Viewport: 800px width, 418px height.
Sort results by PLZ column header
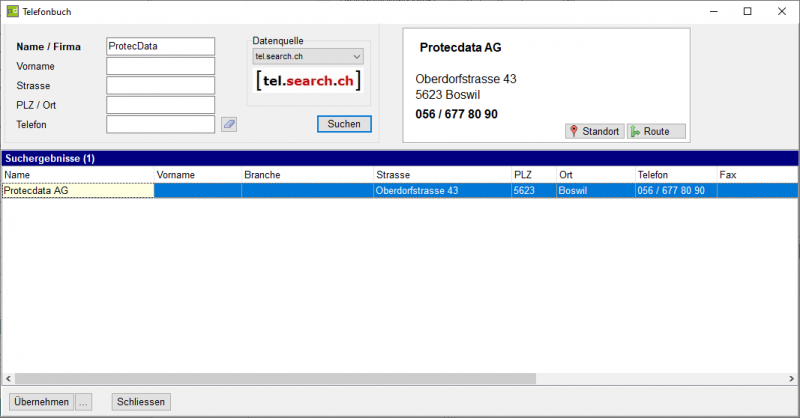(x=534, y=175)
